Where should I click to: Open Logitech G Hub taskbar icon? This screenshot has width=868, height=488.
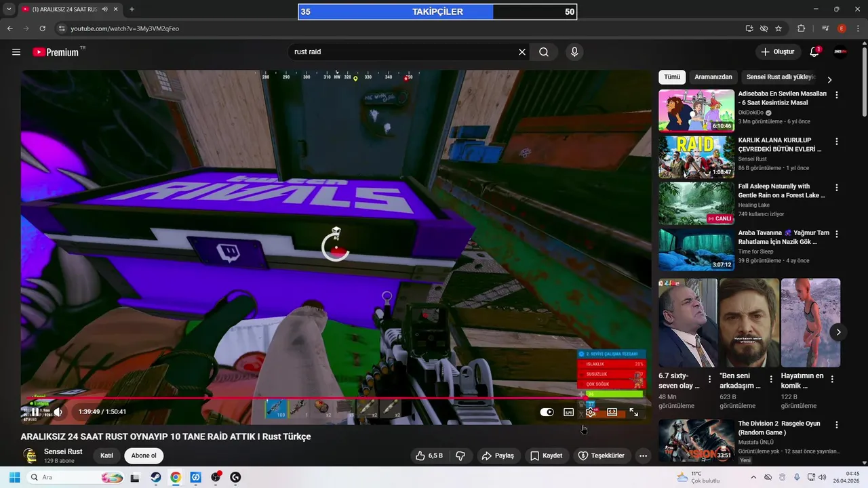tap(235, 477)
